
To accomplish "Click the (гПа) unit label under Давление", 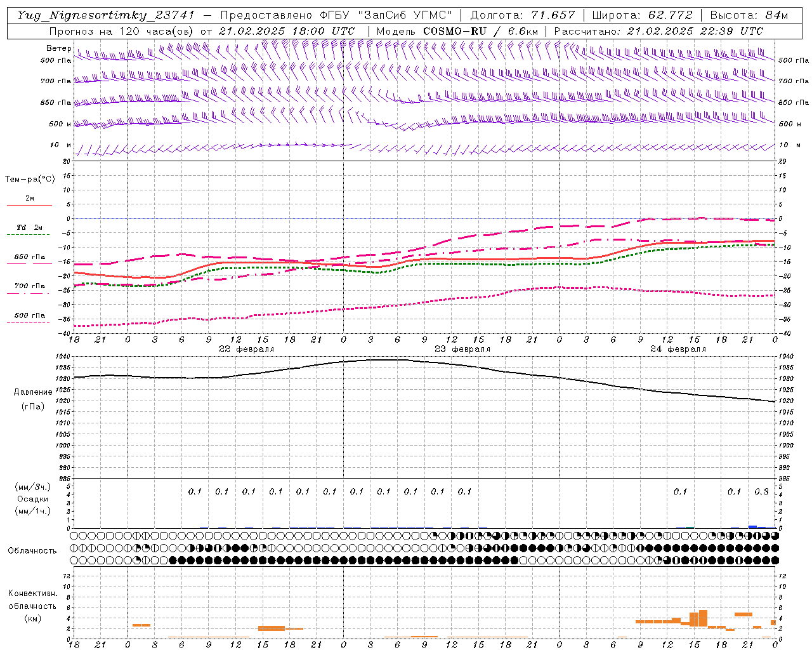I will point(33,407).
